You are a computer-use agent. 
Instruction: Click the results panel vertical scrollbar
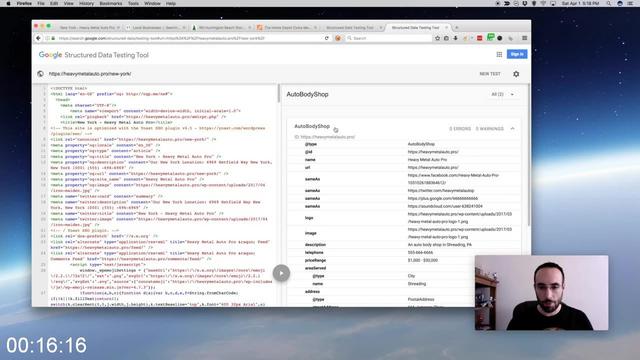click(x=529, y=155)
